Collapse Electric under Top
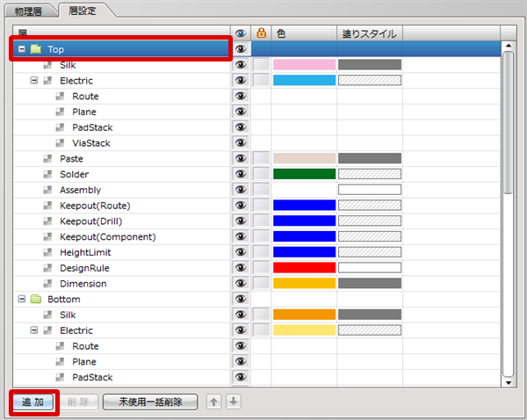527x420 pixels. pyautogui.click(x=35, y=81)
